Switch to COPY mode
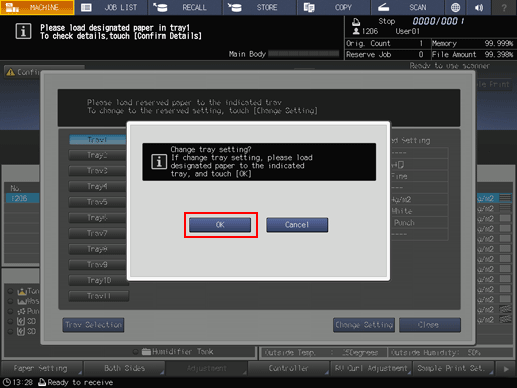This screenshot has width=517, height=388. pyautogui.click(x=333, y=7)
